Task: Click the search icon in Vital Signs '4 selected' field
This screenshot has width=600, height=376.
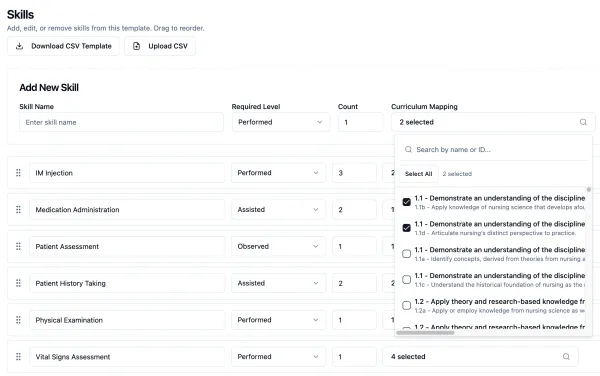Action: [566, 356]
